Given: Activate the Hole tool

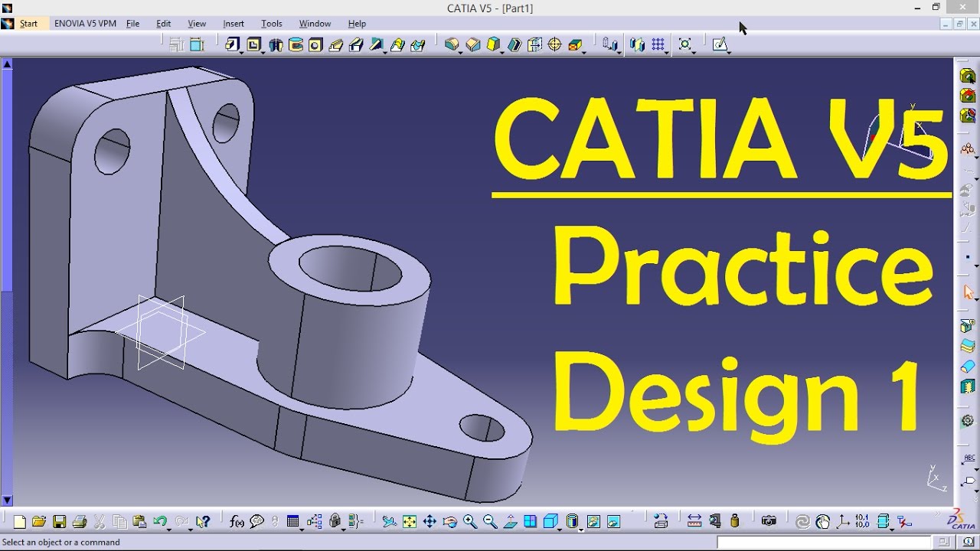Looking at the screenshot, I should [x=315, y=44].
